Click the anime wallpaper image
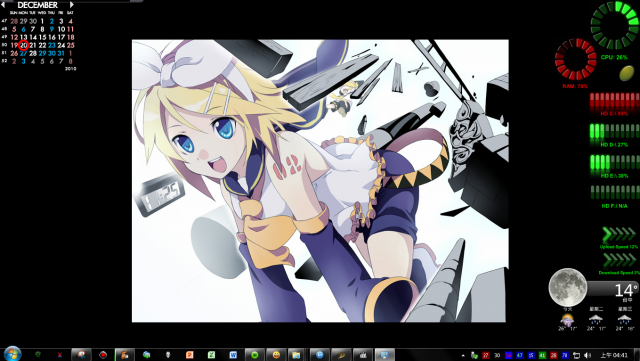Image resolution: width=640 pixels, height=361 pixels. 320,180
